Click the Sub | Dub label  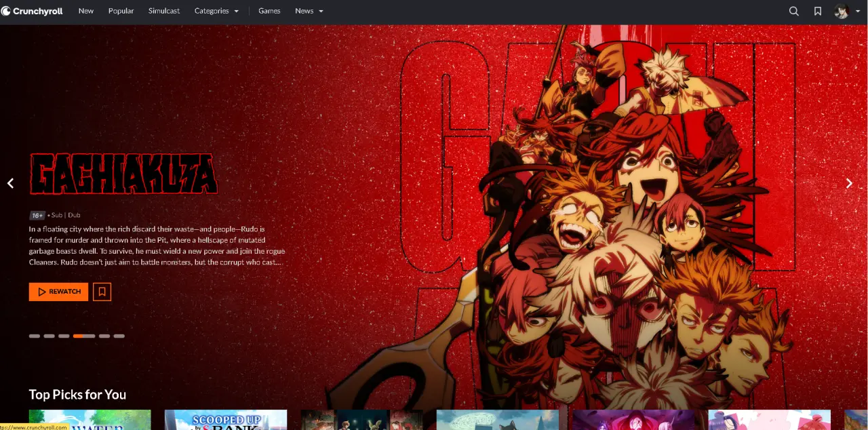pyautogui.click(x=65, y=215)
